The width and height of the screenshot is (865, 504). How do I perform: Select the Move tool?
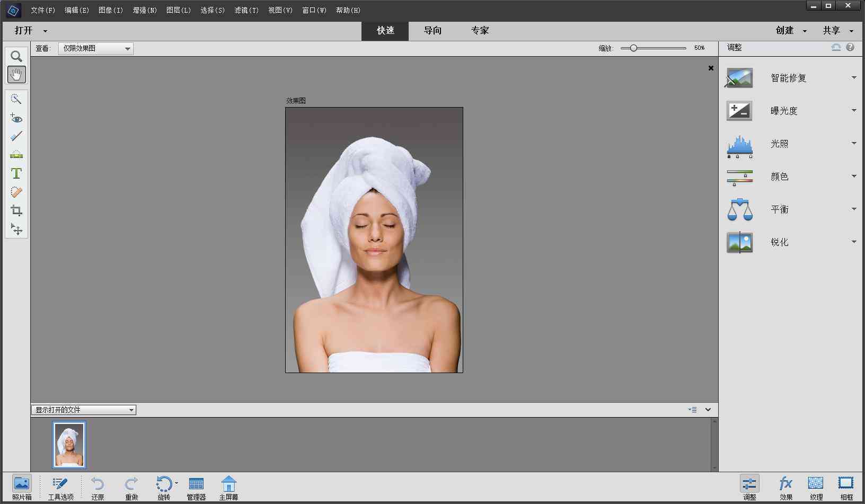point(16,229)
